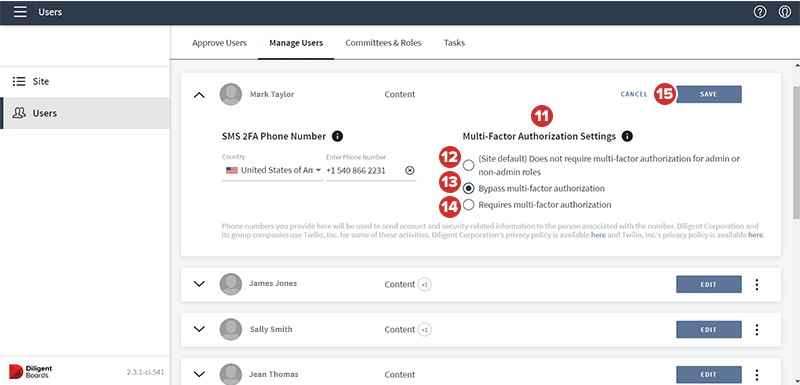The image size is (800, 385).
Task: Select Bypass multi-factor authorization
Action: coord(468,189)
